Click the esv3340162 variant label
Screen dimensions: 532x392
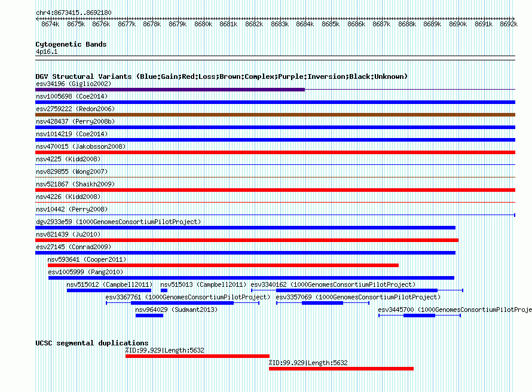click(333, 284)
